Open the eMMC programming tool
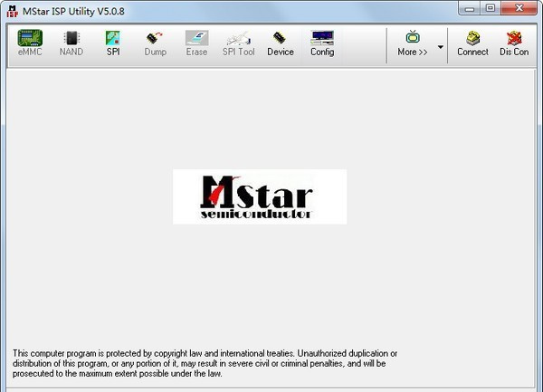Screen dimensions: 543x392 [30, 43]
